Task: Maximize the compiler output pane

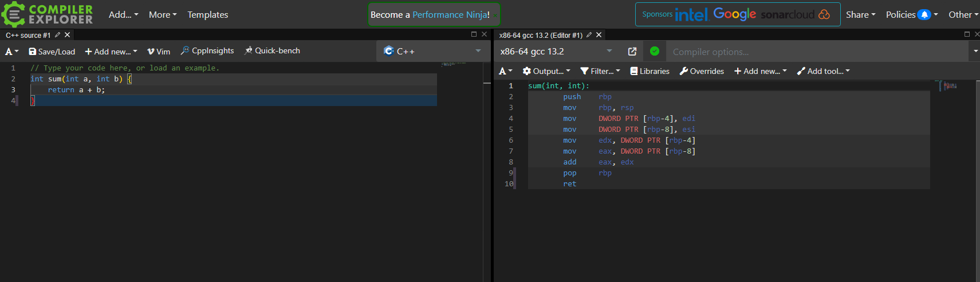Action: coord(967,34)
